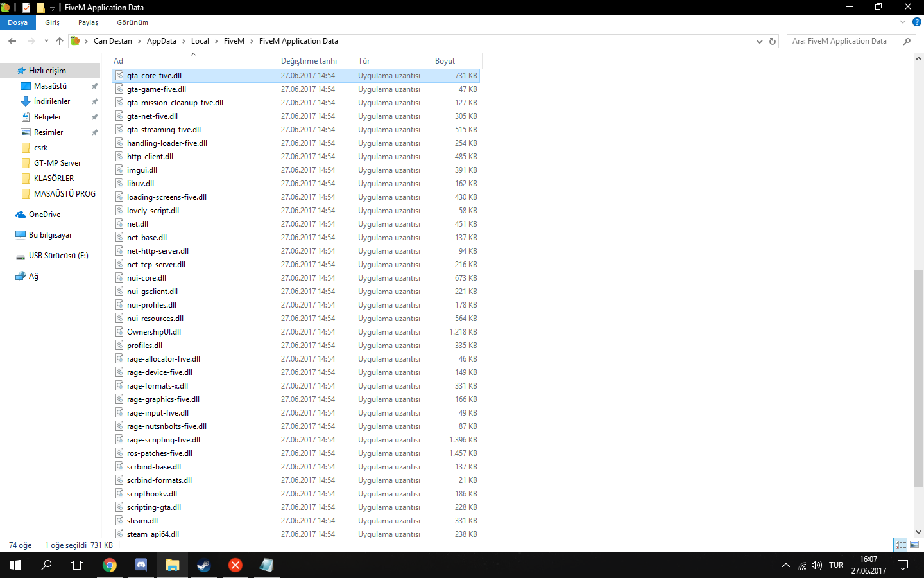The height and width of the screenshot is (578, 924).
Task: Click the vertical scrollbar thumb
Action: coord(918,379)
